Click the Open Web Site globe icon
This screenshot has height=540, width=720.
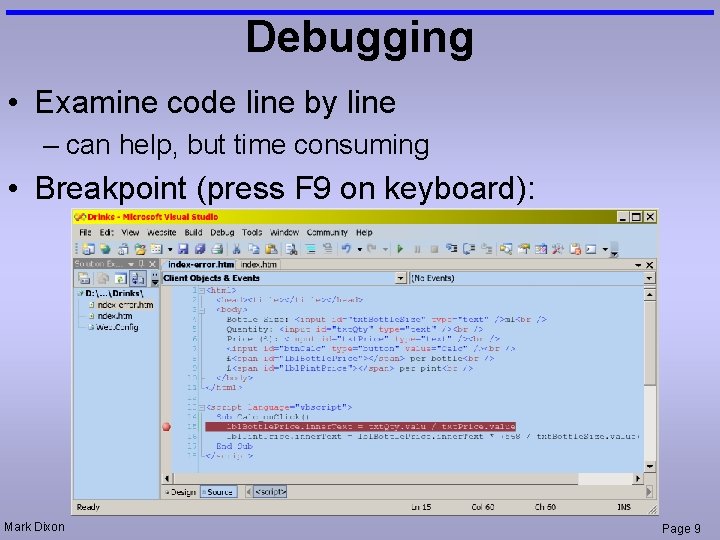click(105, 249)
